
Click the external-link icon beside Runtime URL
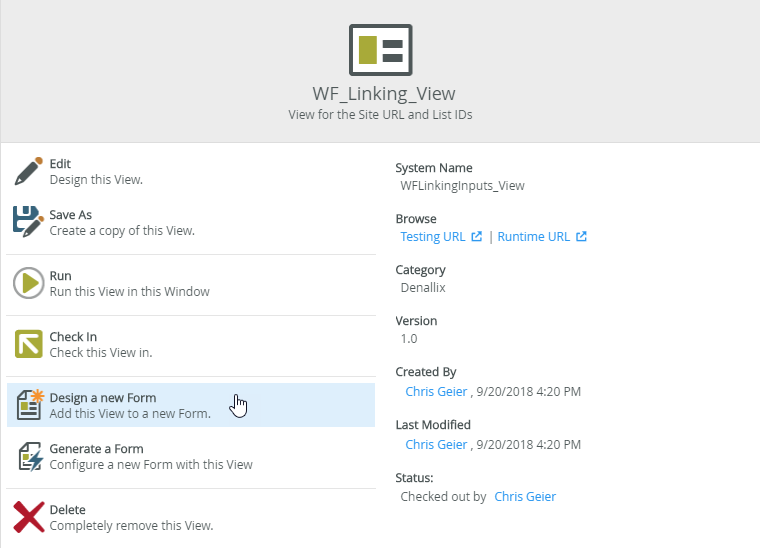click(581, 237)
